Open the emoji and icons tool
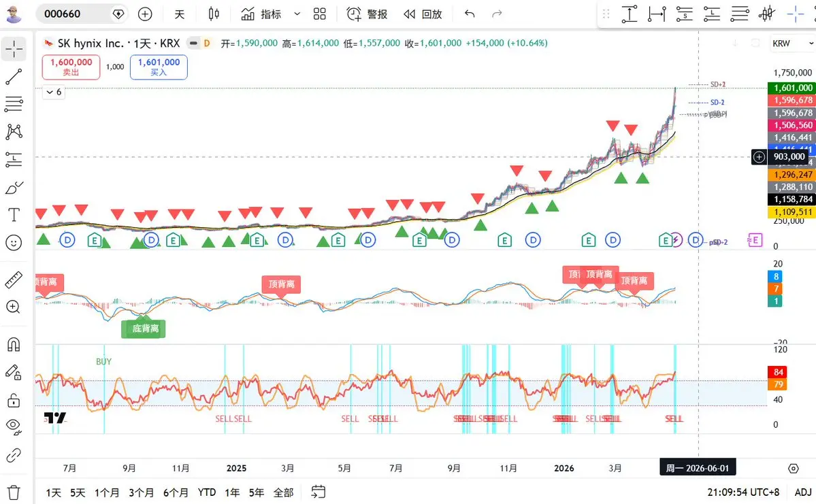 14,242
